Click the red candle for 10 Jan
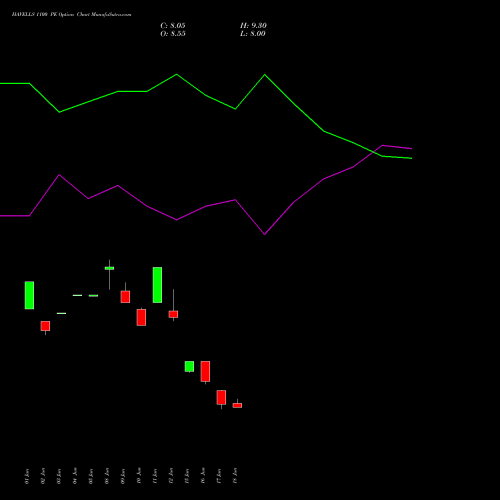 coord(141,317)
